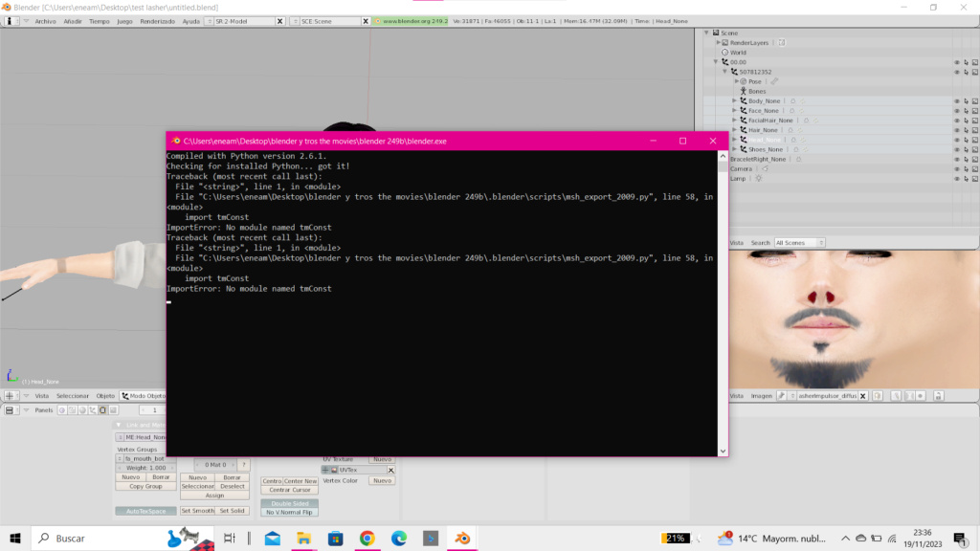Viewport: 980px width, 551px height.
Task: Toggle selectability arrow for Camera
Action: tap(966, 168)
